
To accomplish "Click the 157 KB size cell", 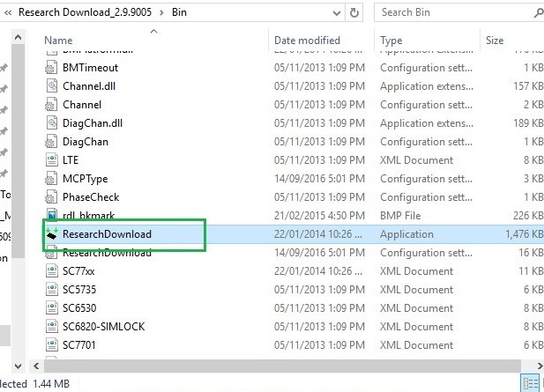I will pos(528,86).
